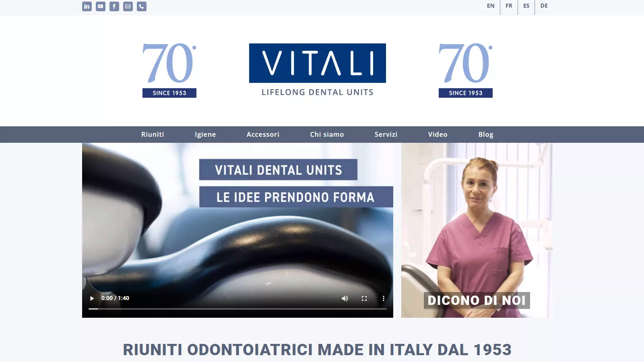Seek along the video progress bar
Image resolution: width=644 pixels, height=362 pixels.
click(237, 309)
